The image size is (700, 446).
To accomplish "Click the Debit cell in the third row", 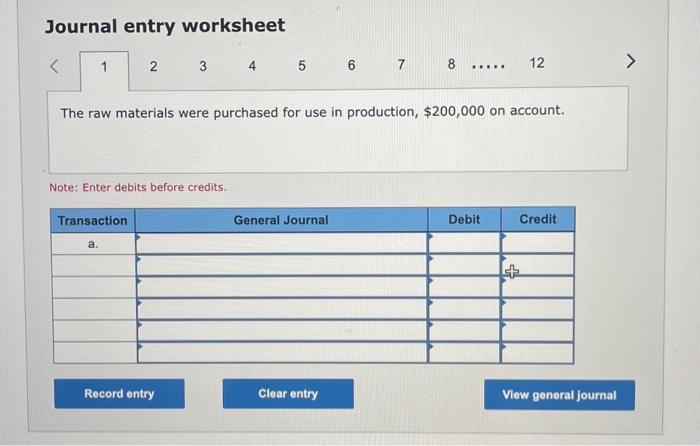I will [x=464, y=287].
